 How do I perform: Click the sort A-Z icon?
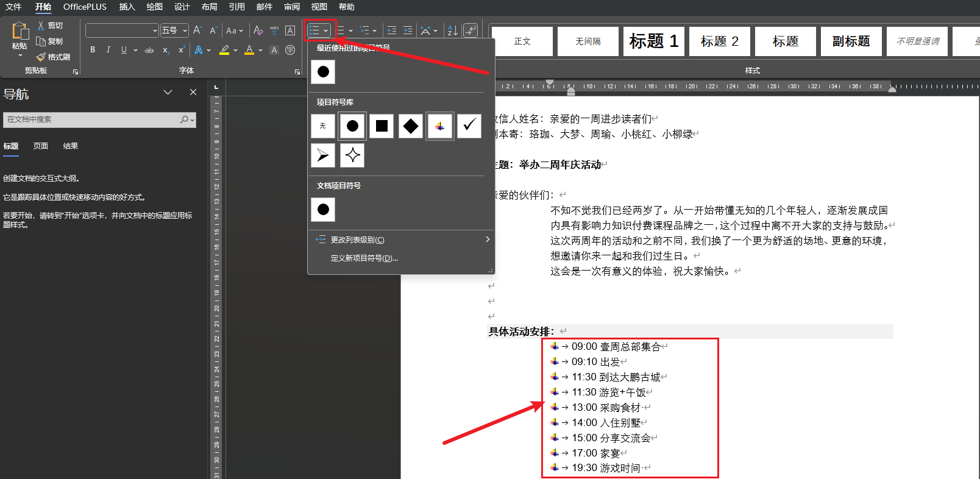[x=452, y=30]
